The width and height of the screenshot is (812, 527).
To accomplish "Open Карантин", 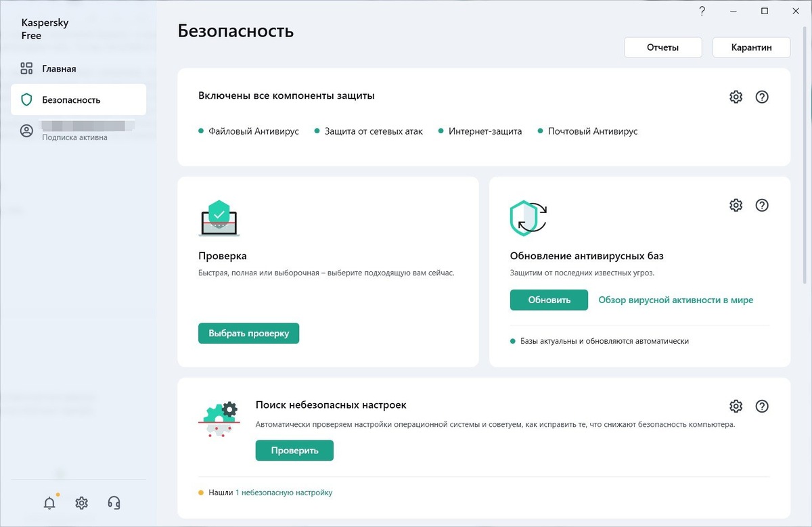I will coord(751,47).
